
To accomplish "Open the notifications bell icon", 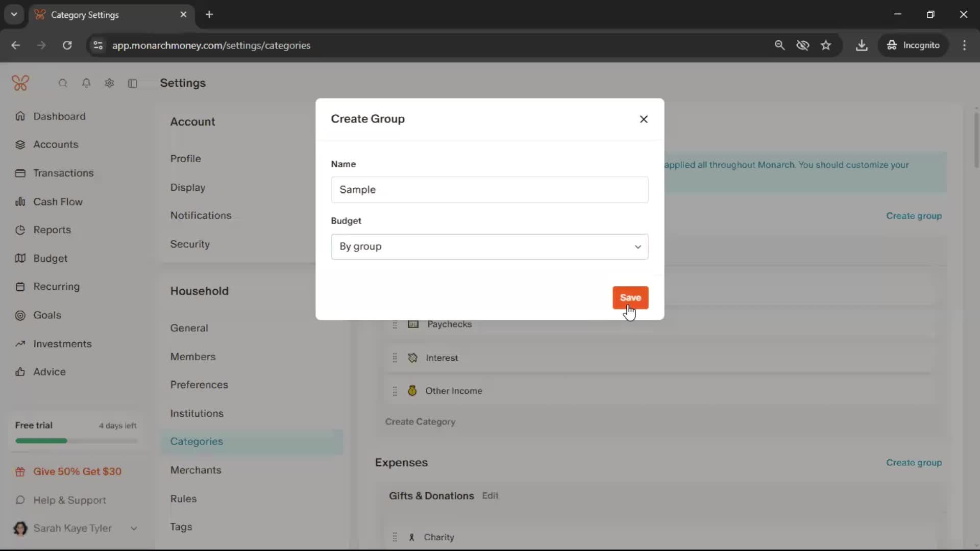I will (x=86, y=83).
